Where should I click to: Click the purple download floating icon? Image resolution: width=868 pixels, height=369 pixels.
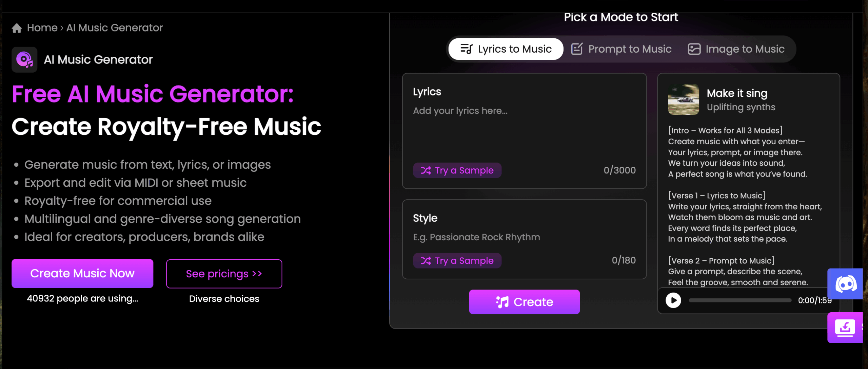tap(845, 328)
